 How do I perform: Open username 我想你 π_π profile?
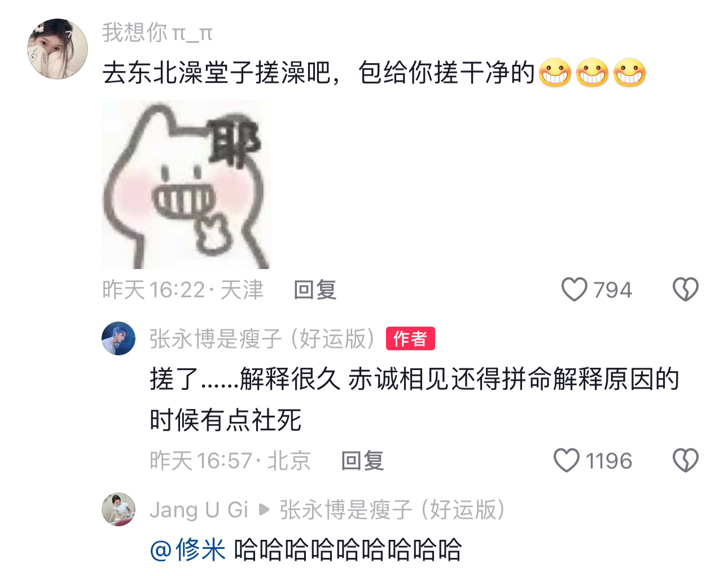[x=157, y=33]
